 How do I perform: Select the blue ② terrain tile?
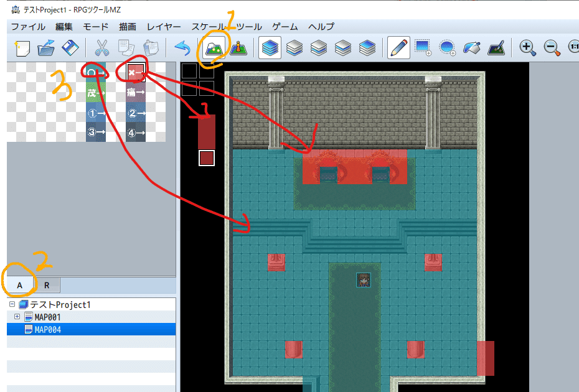pyautogui.click(x=136, y=112)
